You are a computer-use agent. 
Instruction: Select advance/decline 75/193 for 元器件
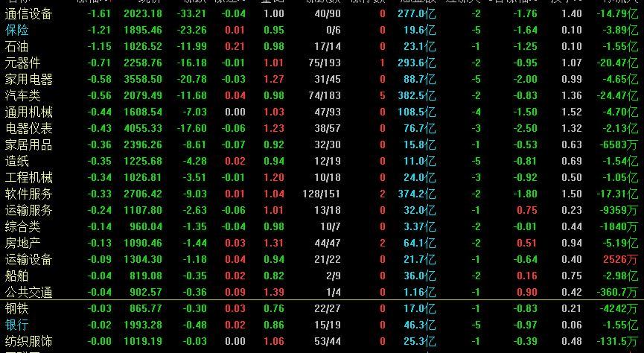[325, 63]
